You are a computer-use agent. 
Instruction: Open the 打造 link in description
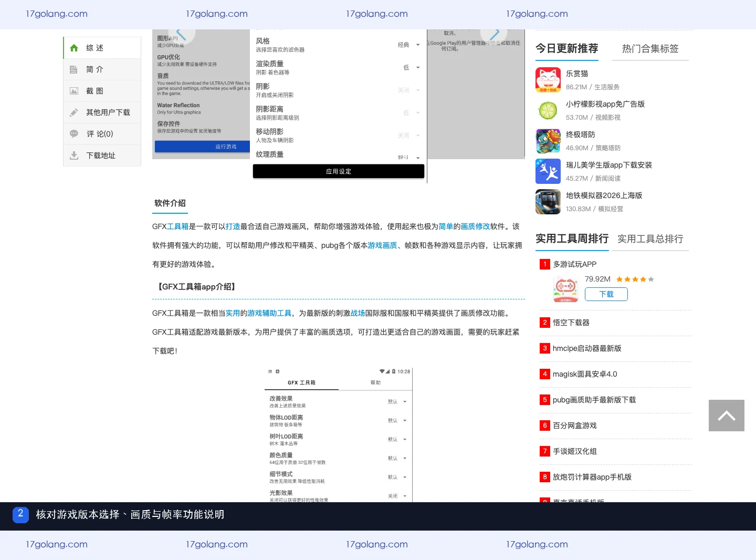click(233, 226)
